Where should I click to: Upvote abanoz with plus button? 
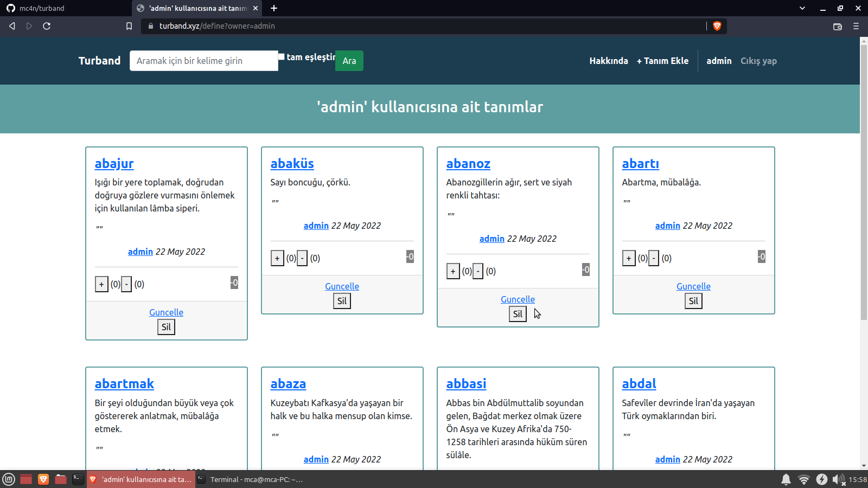(453, 271)
